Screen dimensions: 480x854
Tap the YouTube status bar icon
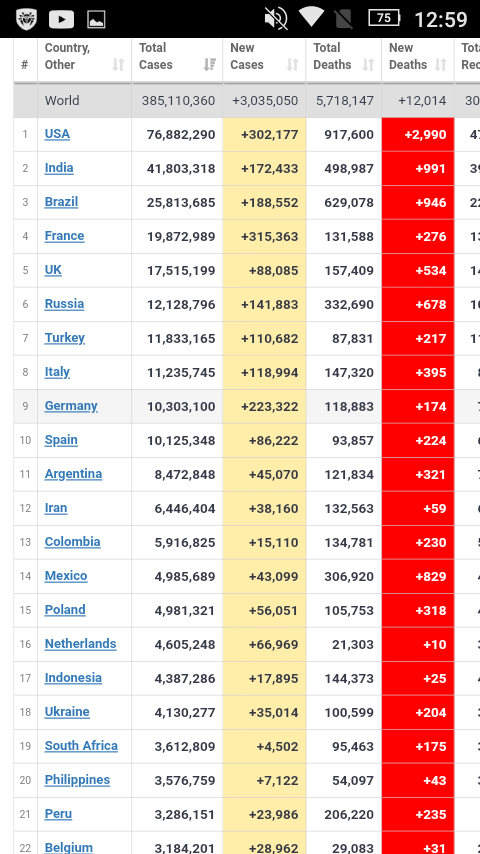(61, 19)
